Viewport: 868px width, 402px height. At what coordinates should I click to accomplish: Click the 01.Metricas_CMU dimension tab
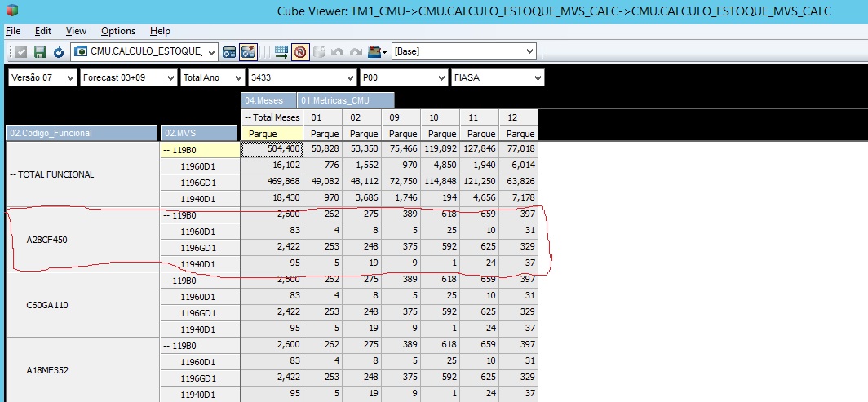[346, 100]
